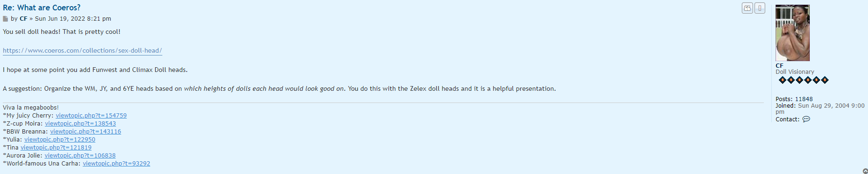868x174 pixels.
Task: Open the post title 'Re: What are Coeros?'
Action: (x=42, y=8)
